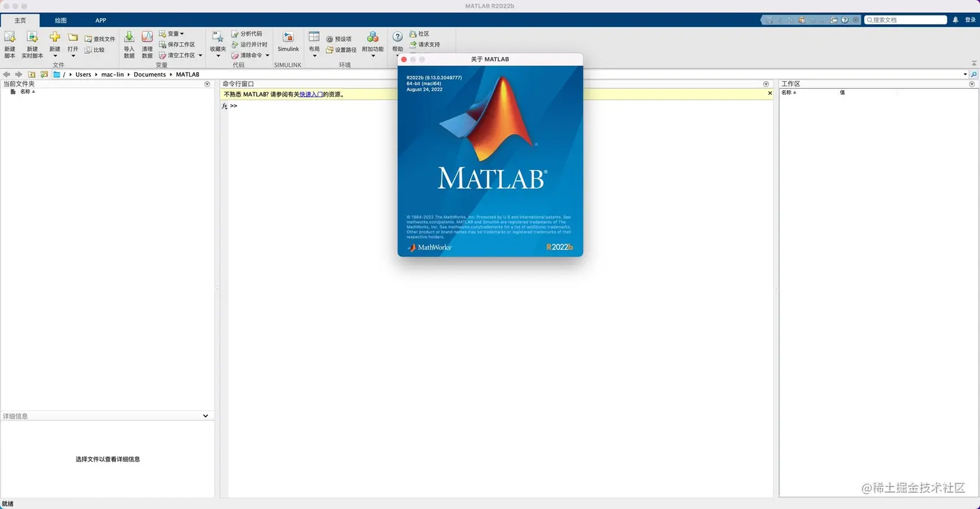Image resolution: width=980 pixels, height=509 pixels.
Task: Collapse the toolstrip with the minimize arrow
Action: pos(974,63)
